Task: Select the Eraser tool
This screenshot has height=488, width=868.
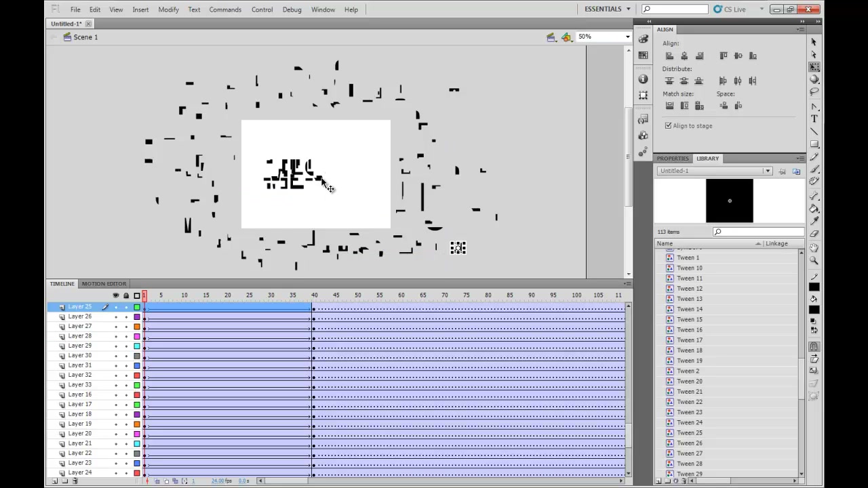Action: 814,232
